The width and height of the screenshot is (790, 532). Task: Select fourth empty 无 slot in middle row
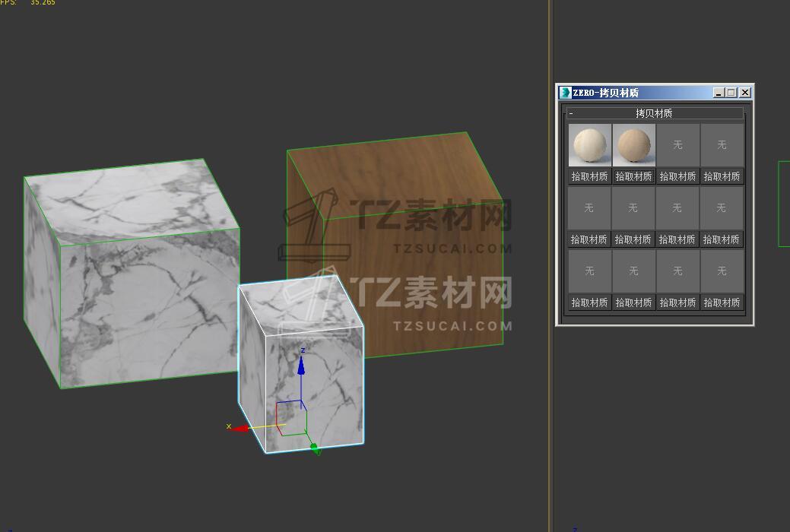click(x=722, y=208)
